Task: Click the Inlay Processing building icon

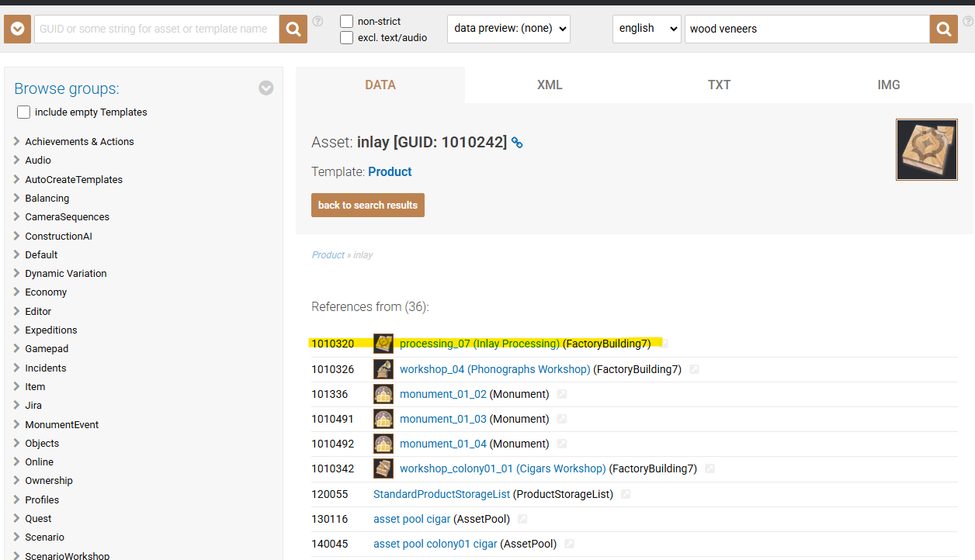Action: tap(383, 344)
